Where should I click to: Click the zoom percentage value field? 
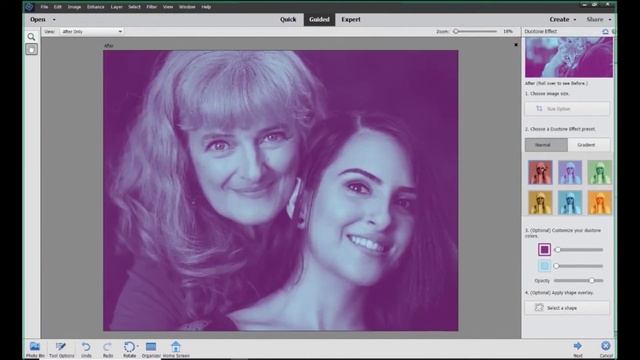click(508, 31)
